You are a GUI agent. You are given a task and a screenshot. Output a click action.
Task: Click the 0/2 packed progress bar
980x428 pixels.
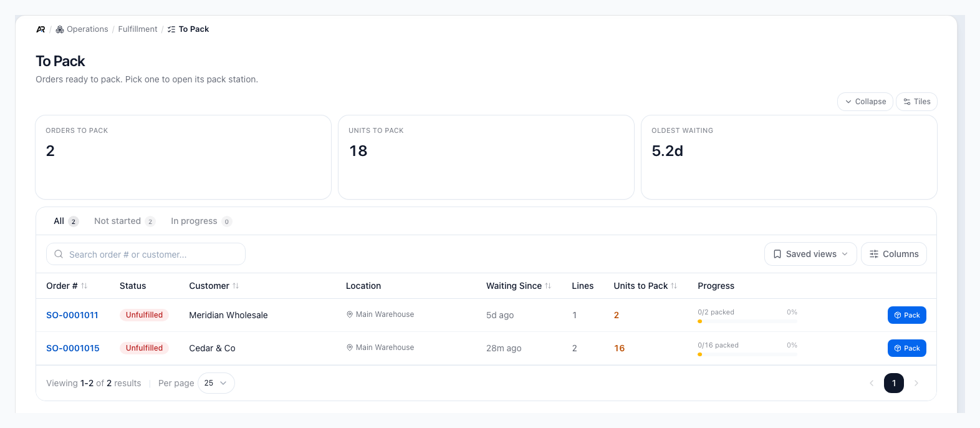coord(747,321)
